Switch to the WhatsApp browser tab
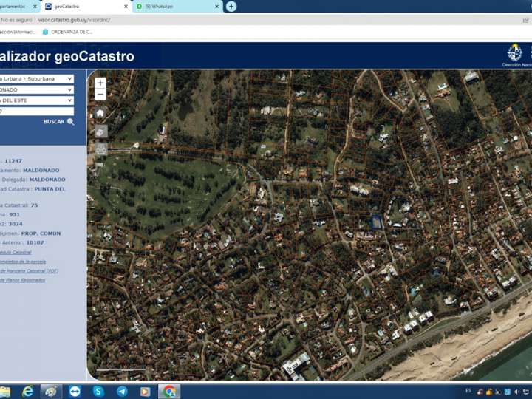This screenshot has height=399, width=532. (x=177, y=7)
